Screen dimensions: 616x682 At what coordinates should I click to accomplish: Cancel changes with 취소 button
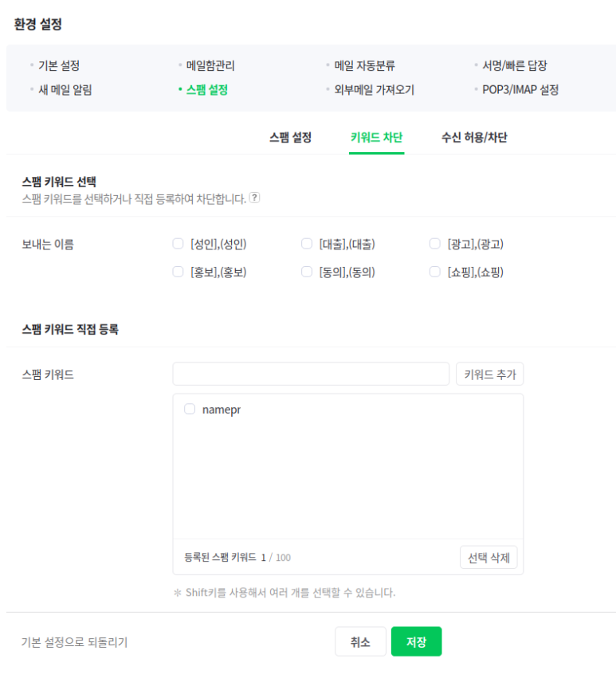click(x=360, y=641)
